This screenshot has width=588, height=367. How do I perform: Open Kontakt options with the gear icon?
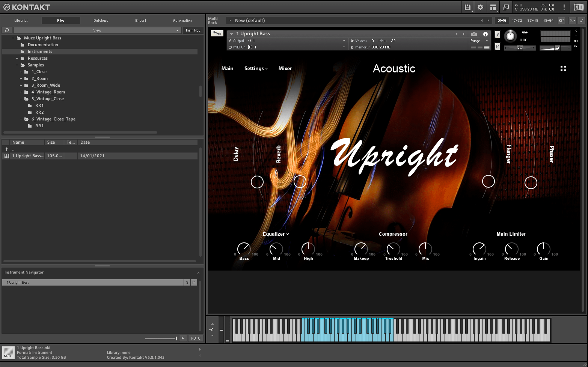pyautogui.click(x=481, y=7)
